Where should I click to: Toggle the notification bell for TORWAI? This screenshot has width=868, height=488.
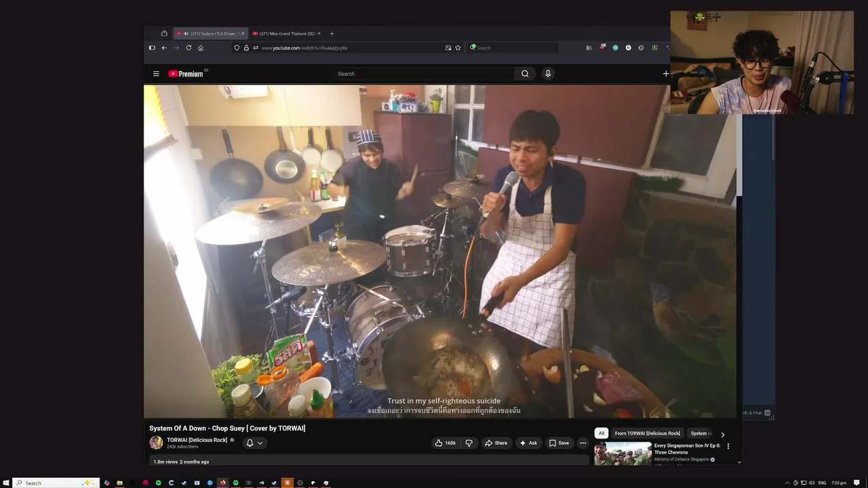(250, 443)
